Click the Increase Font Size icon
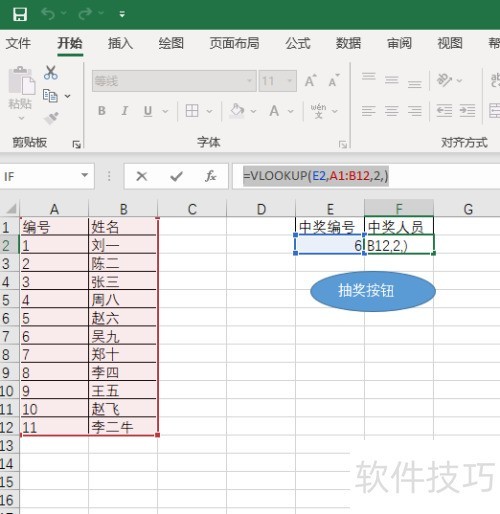 (x=310, y=81)
